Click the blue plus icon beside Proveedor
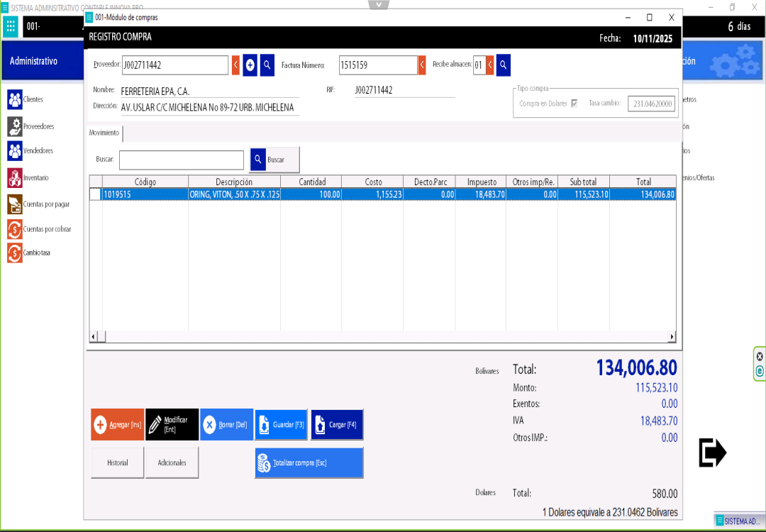 (x=250, y=65)
